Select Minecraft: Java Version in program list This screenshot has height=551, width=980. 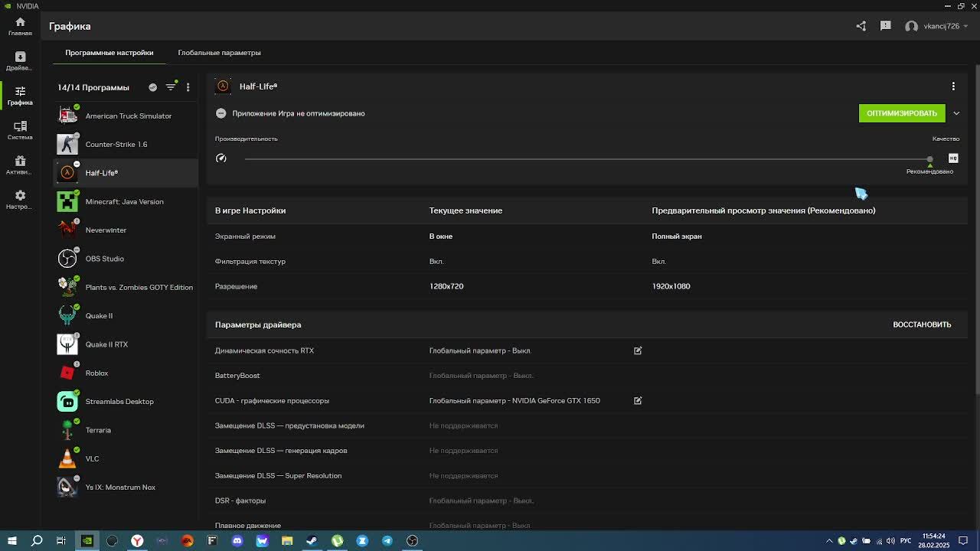point(126,202)
